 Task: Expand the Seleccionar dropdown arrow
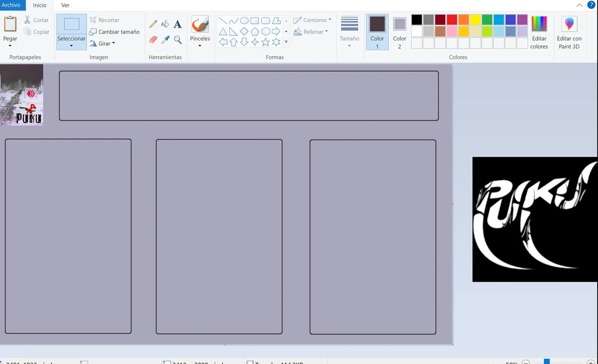tap(71, 46)
